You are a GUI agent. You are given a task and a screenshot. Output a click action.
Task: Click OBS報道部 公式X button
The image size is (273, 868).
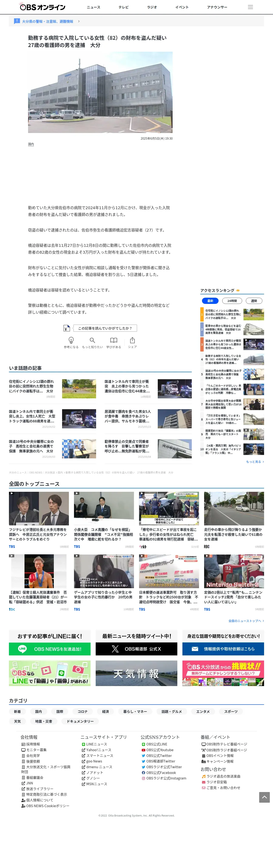click(136, 649)
